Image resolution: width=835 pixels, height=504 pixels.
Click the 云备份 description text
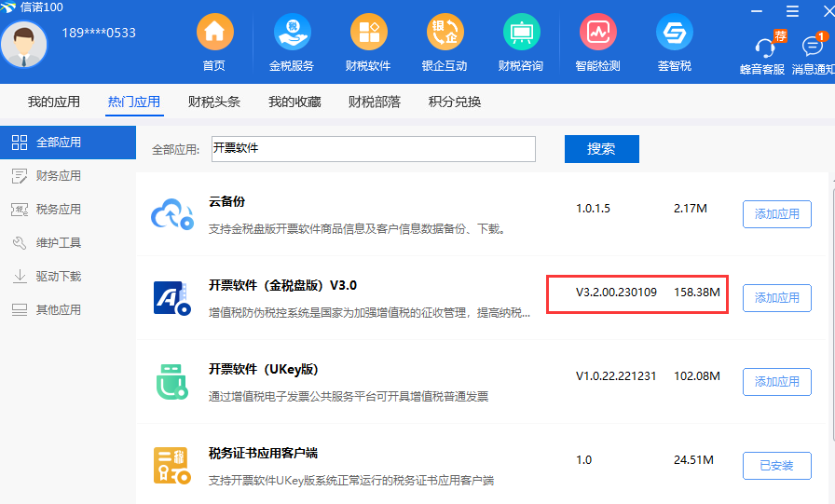click(x=357, y=229)
